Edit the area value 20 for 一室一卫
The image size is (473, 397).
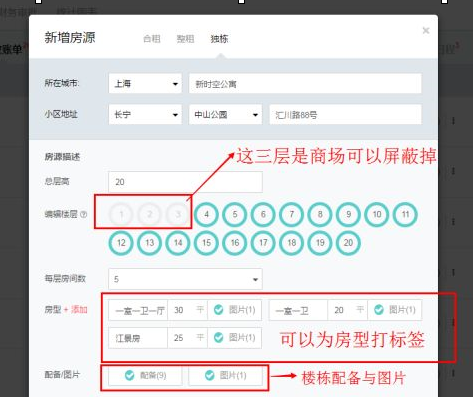pos(348,310)
